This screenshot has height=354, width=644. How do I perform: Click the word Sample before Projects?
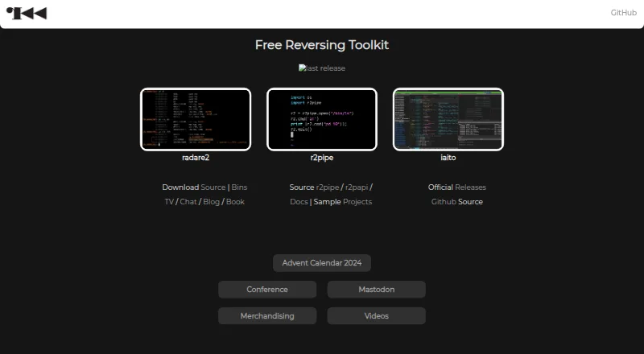click(328, 202)
